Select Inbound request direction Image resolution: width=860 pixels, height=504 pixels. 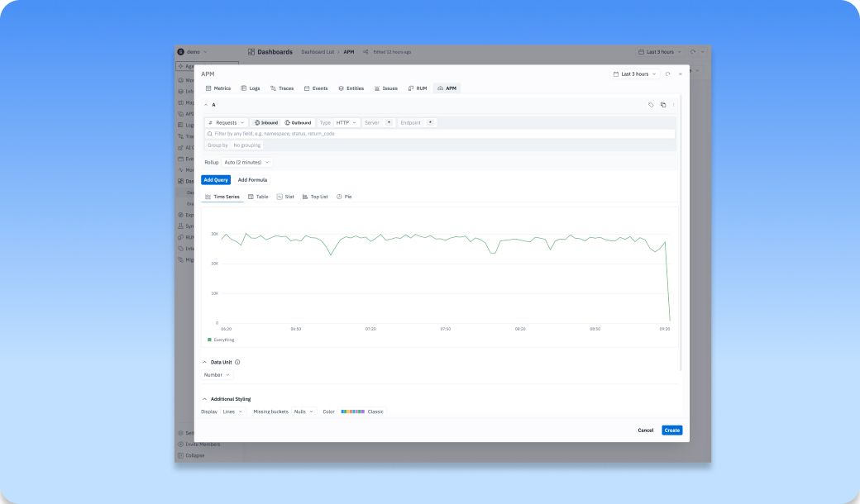[266, 123]
